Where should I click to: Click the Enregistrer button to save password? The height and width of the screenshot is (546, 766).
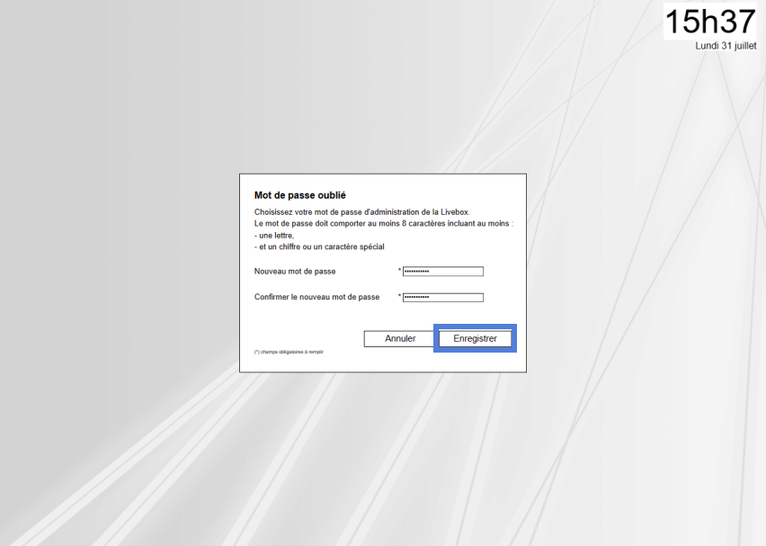pyautogui.click(x=475, y=339)
